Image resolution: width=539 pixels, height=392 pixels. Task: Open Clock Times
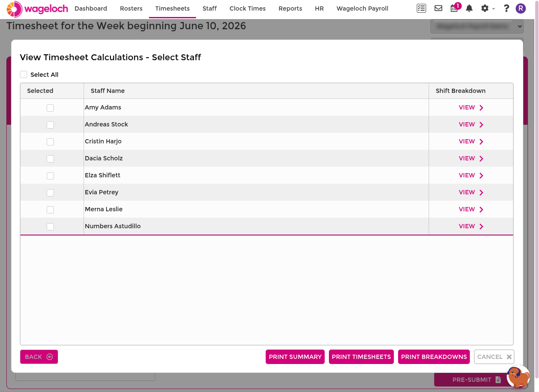[x=247, y=8]
